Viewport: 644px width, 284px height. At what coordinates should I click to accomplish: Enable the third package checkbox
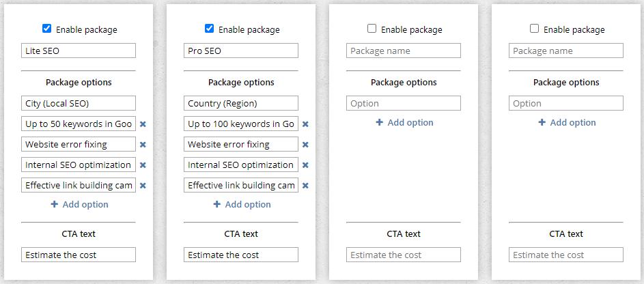pos(372,29)
